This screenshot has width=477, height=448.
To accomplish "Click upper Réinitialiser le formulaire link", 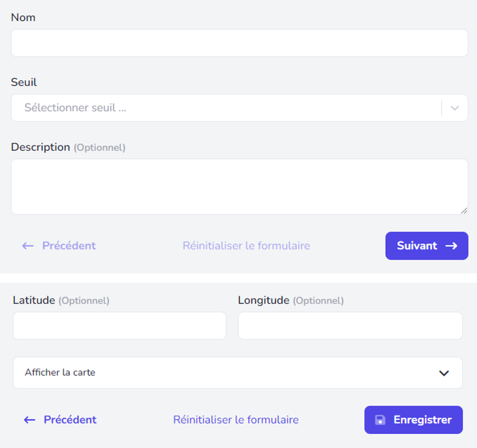I will tap(246, 246).
